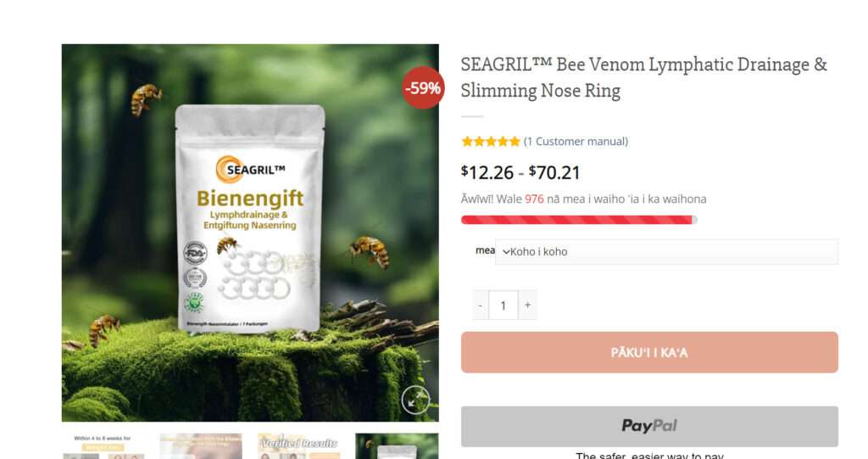The image size is (868, 459).
Task: Click the quantity input field showing 1
Action: point(504,305)
